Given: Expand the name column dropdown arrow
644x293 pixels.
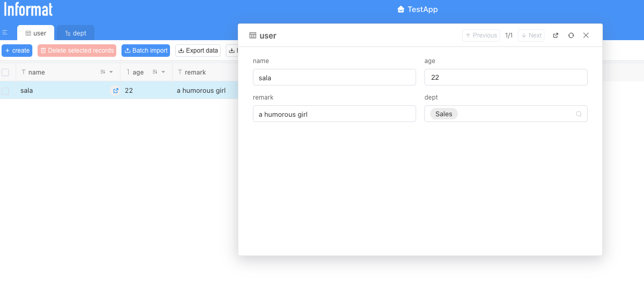Looking at the screenshot, I should (x=111, y=72).
